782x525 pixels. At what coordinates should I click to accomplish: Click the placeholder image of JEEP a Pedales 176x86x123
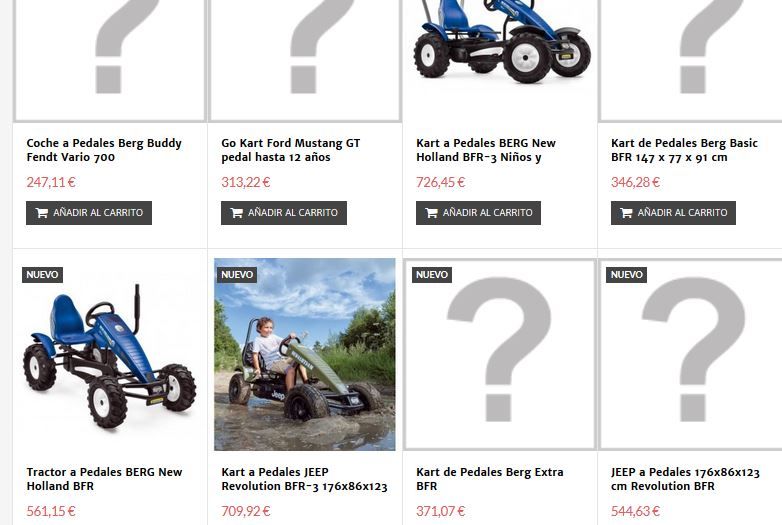point(692,354)
